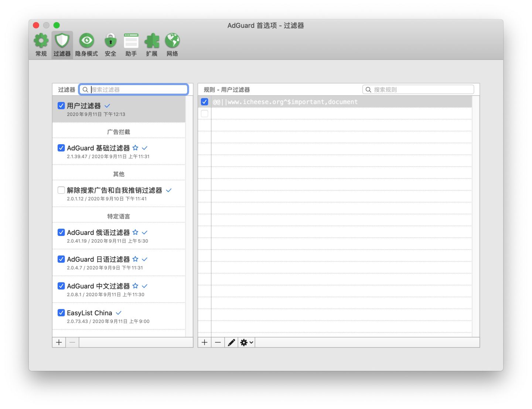Click the 其他 section header

coord(119,174)
